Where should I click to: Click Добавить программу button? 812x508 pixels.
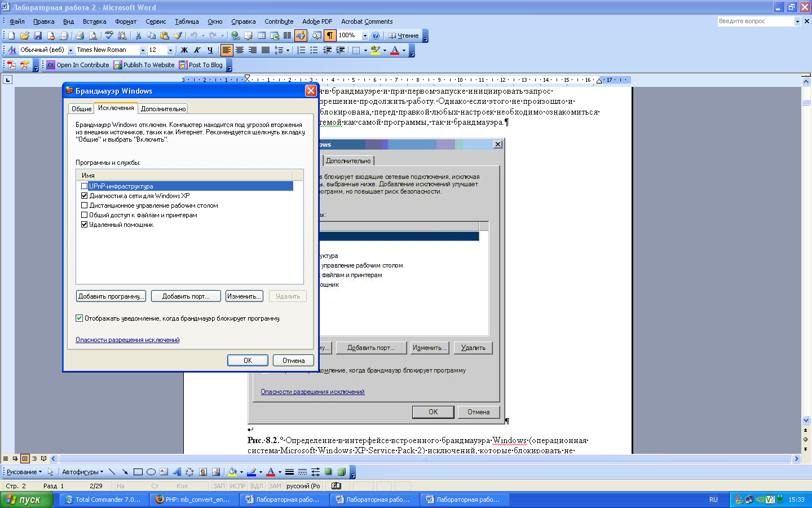pos(111,296)
